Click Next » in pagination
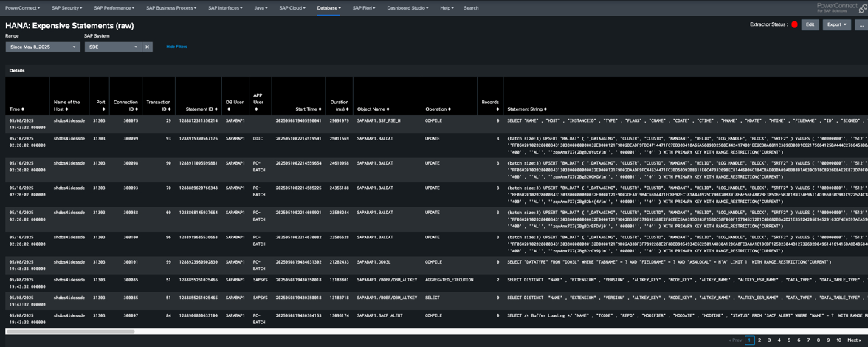The height and width of the screenshot is (347, 868). 854,340
